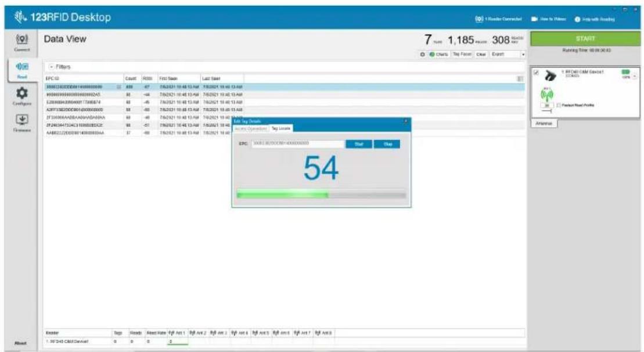This screenshot has width=644, height=352.
Task: Open the Export dropdown arrow
Action: [523, 54]
